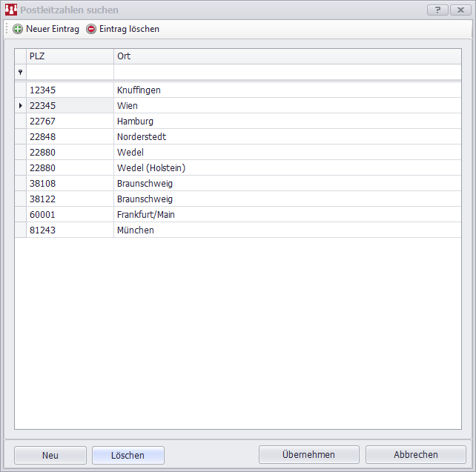The height and width of the screenshot is (472, 476).
Task: Select the Knuffingen row
Action: [139, 90]
